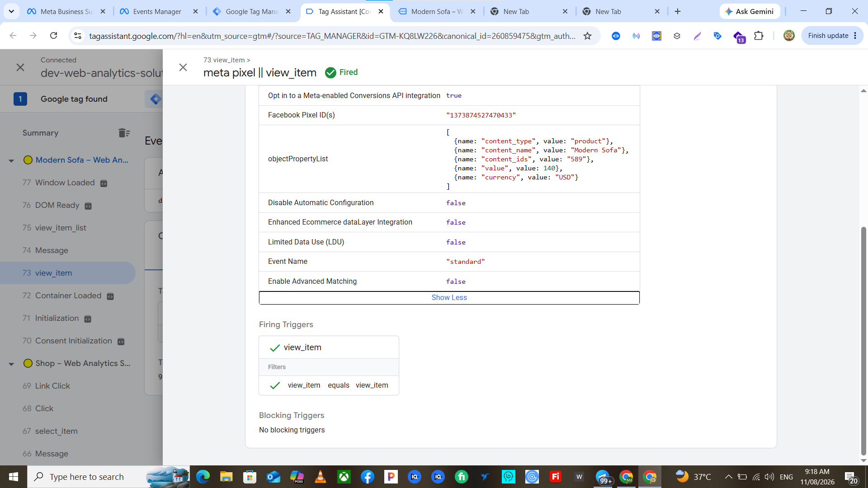Select event 72 Container Loaded

coord(68,296)
